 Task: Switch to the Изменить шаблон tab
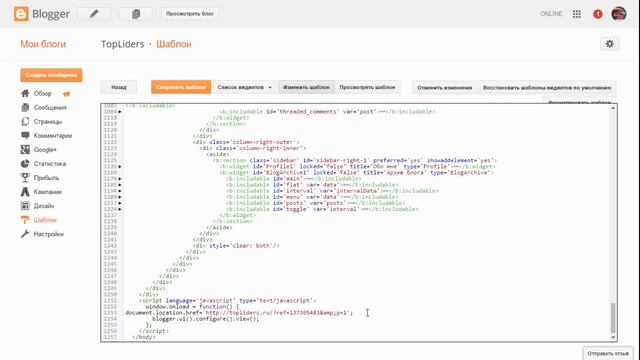coord(307,87)
